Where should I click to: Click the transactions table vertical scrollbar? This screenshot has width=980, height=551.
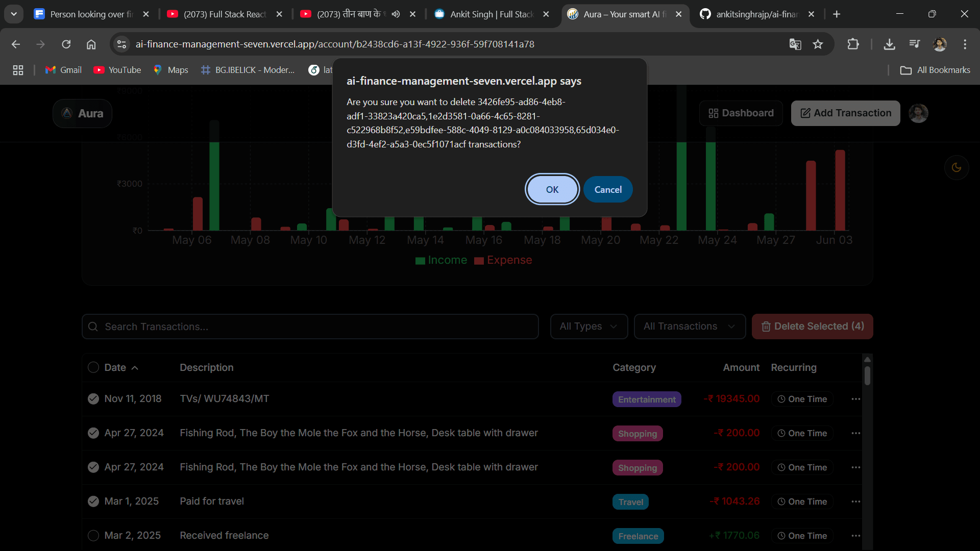click(867, 377)
